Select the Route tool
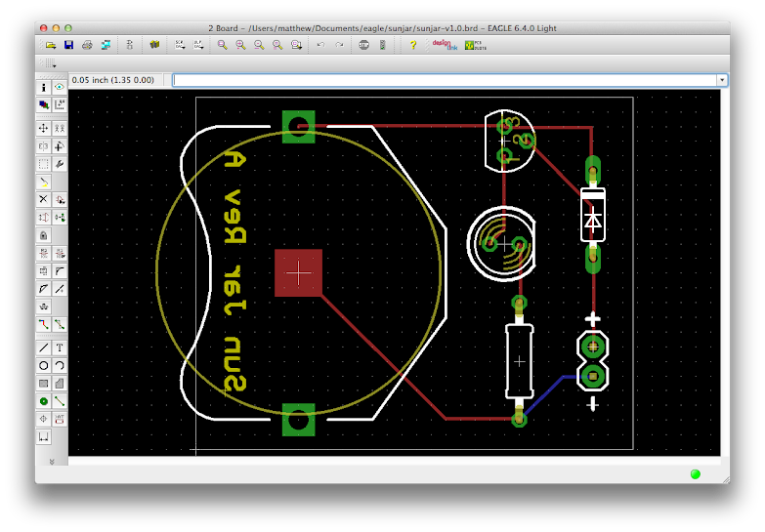The image size is (765, 532). click(x=43, y=325)
